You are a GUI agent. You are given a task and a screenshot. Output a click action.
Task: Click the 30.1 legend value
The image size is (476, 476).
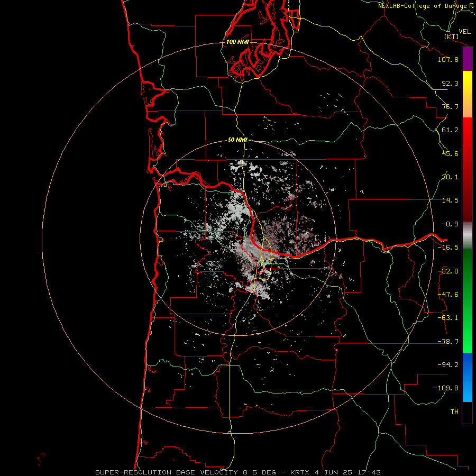coord(450,177)
